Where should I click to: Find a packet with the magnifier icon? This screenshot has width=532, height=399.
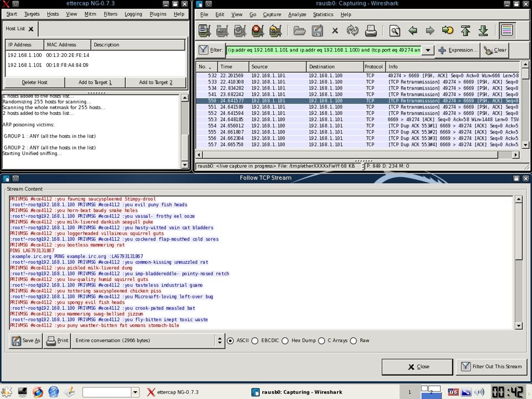(395, 30)
